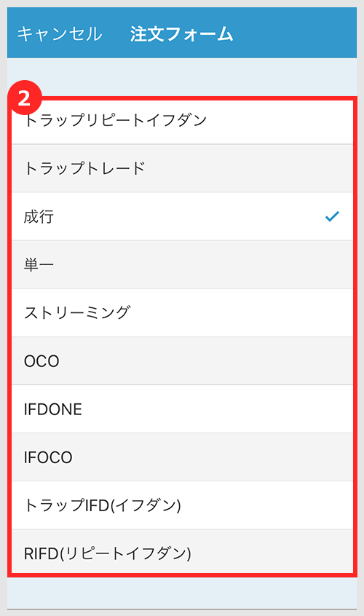The width and height of the screenshot is (364, 616).
Task: Select トラップIFD(イフダン) option
Action: (182, 505)
